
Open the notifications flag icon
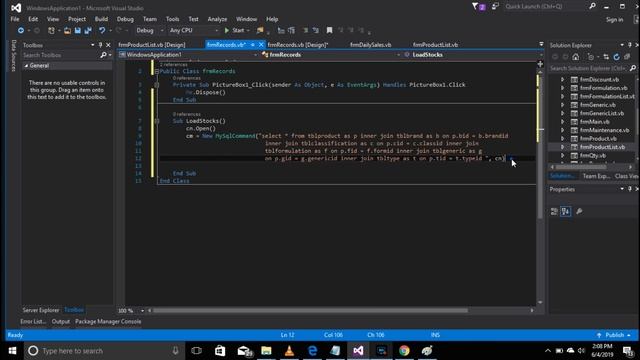tap(478, 7)
